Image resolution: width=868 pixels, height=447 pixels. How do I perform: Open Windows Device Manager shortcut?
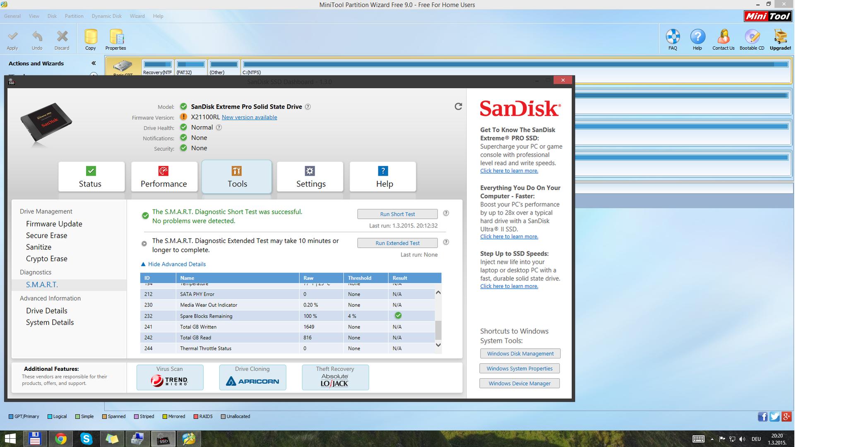pyautogui.click(x=519, y=384)
